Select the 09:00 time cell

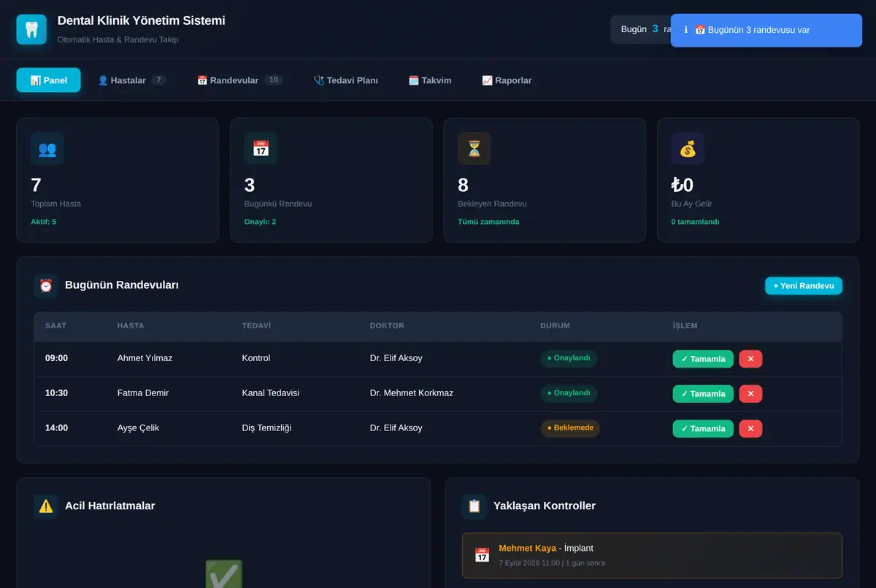(x=56, y=358)
